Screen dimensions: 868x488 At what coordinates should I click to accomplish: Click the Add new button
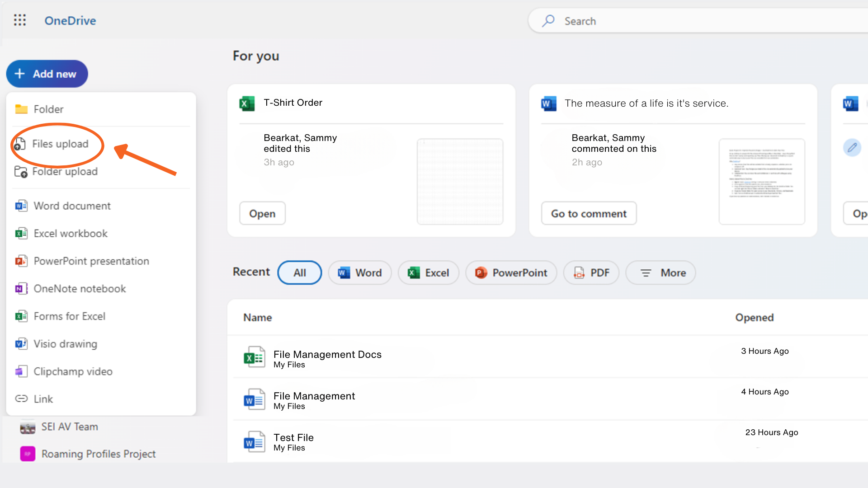(x=47, y=73)
